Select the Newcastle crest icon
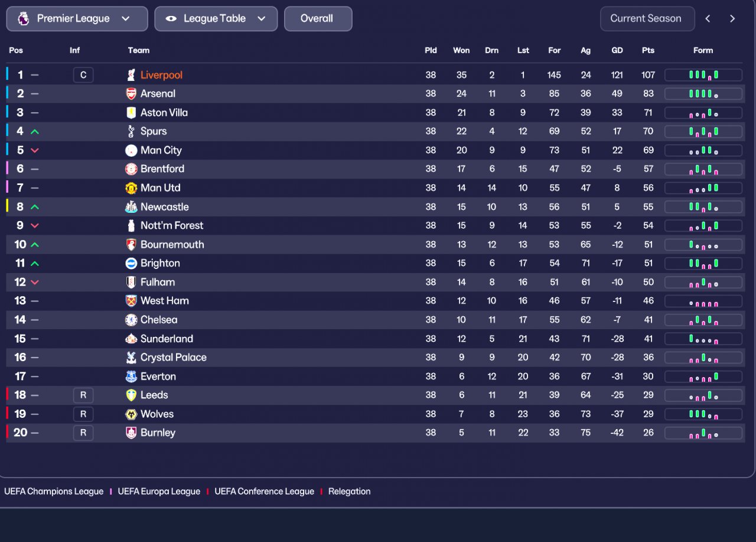 131,207
